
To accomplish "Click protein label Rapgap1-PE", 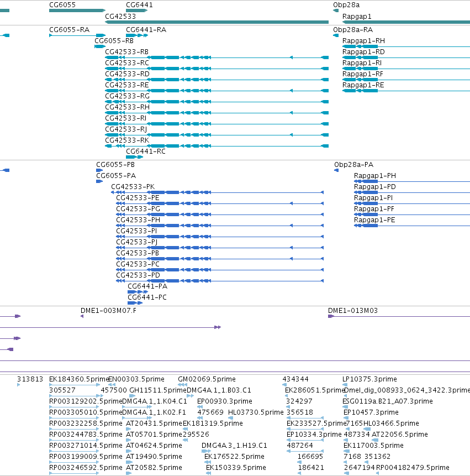I will (x=374, y=220).
